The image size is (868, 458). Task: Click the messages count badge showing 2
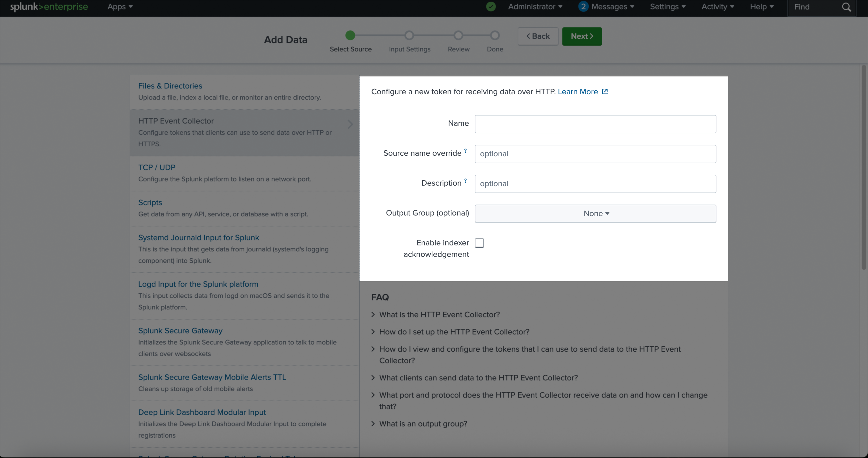(x=583, y=7)
